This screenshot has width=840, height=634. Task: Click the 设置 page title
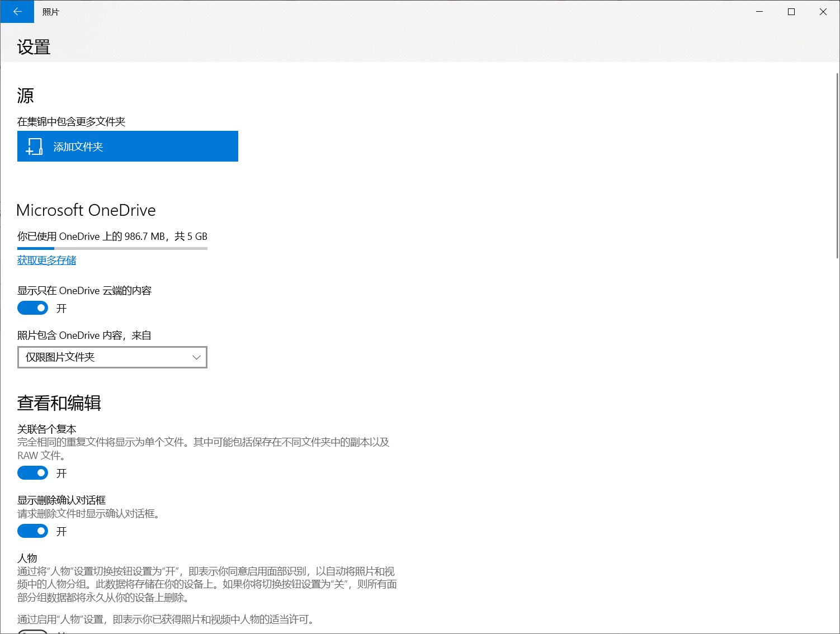click(34, 47)
